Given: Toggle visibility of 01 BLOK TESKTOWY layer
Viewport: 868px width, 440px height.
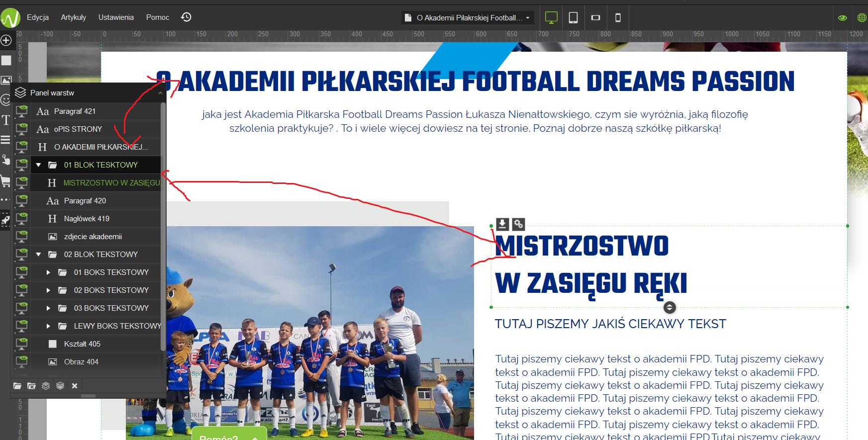Looking at the screenshot, I should click(x=21, y=165).
